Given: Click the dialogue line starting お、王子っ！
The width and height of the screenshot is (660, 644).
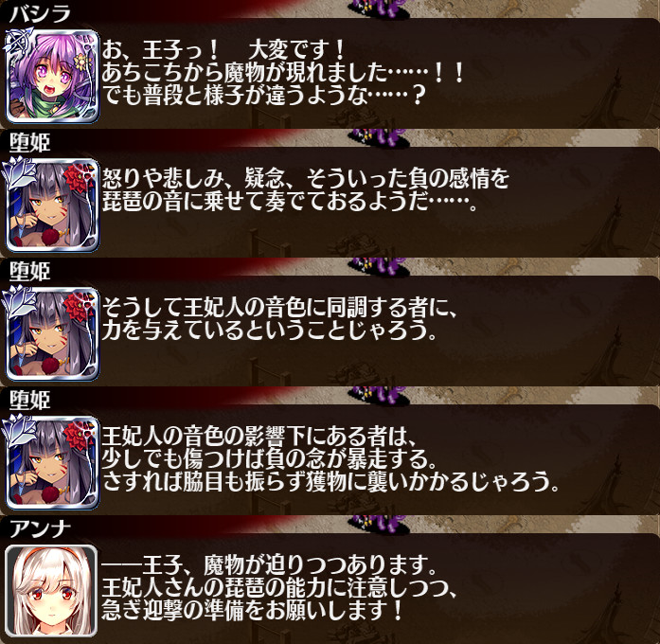Looking at the screenshot, I should pos(223,50).
